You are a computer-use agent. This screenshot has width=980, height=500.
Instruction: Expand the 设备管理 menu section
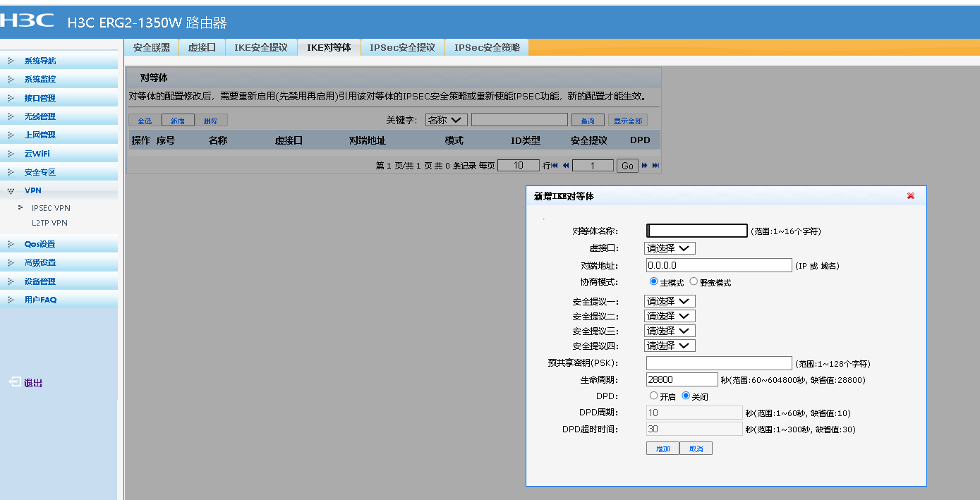59,281
